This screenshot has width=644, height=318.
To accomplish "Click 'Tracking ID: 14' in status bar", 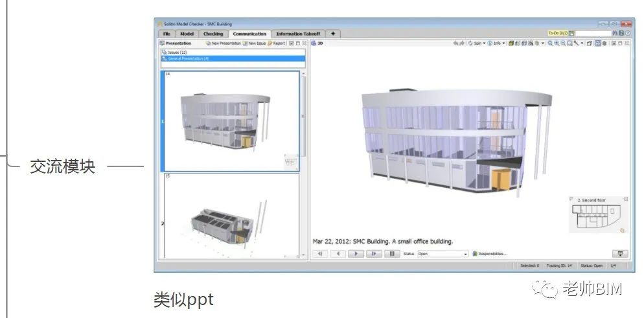I will pos(559,266).
